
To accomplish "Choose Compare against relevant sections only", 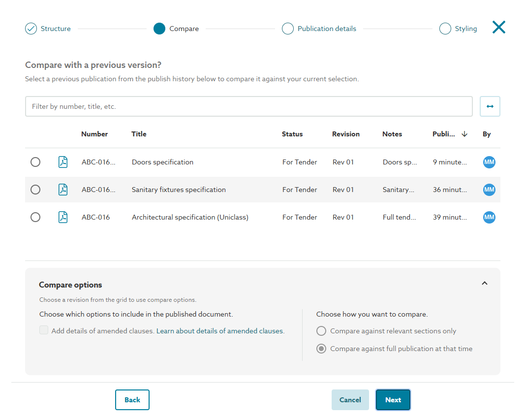I will pos(321,331).
